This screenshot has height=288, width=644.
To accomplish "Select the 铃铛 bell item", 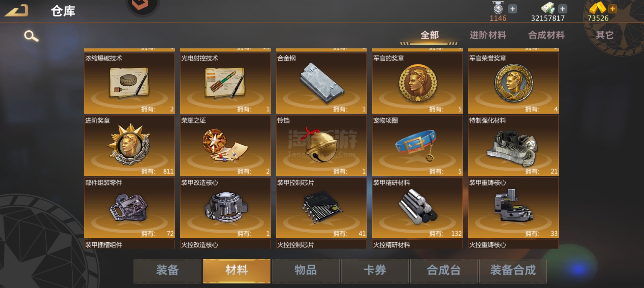I will [321, 146].
